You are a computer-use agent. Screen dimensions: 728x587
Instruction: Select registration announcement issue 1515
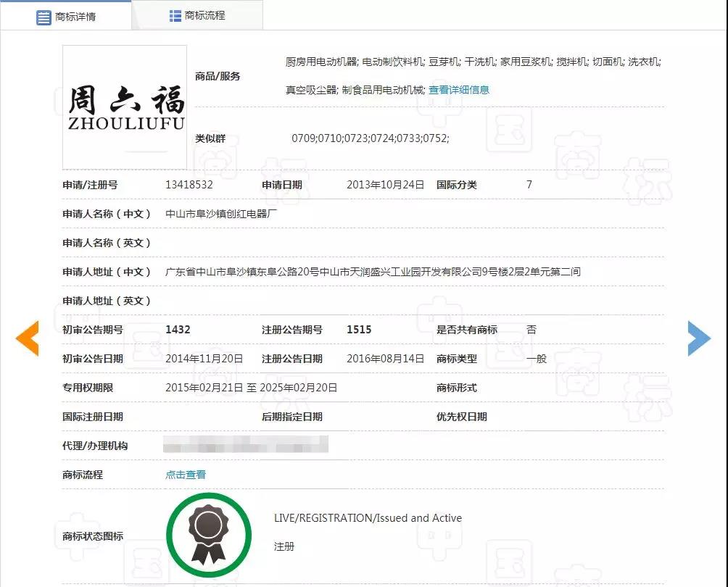(x=359, y=330)
